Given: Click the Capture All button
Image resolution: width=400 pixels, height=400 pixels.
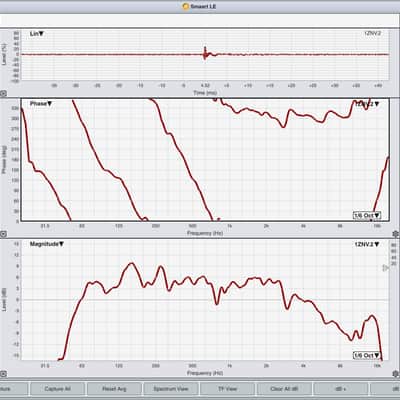Looking at the screenshot, I should 57,389.
